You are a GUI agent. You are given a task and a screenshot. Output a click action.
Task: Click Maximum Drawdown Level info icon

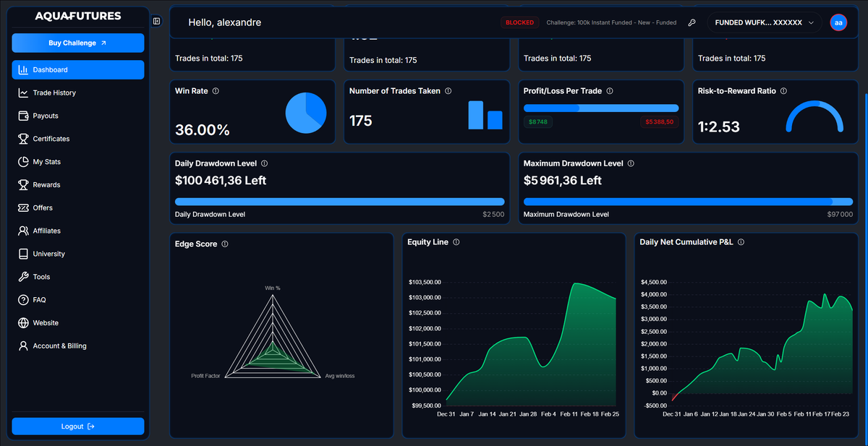[631, 163]
